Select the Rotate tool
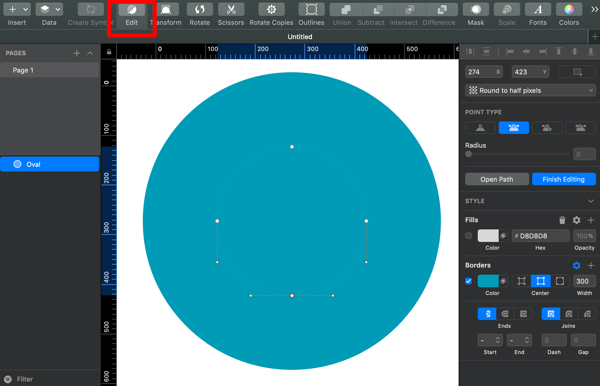This screenshot has width=600, height=386. tap(200, 9)
